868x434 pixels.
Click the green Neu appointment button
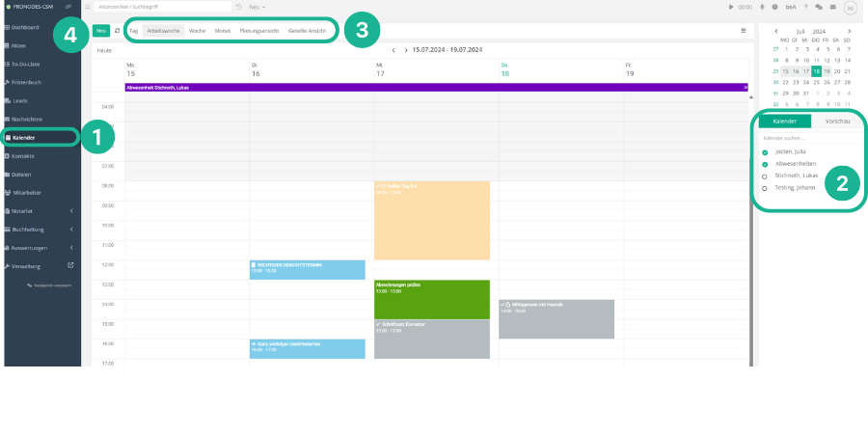click(x=101, y=31)
